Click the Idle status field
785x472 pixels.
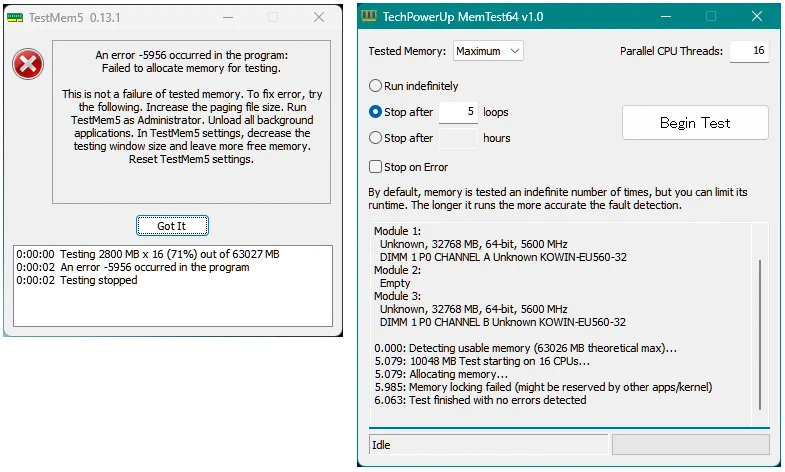[488, 444]
